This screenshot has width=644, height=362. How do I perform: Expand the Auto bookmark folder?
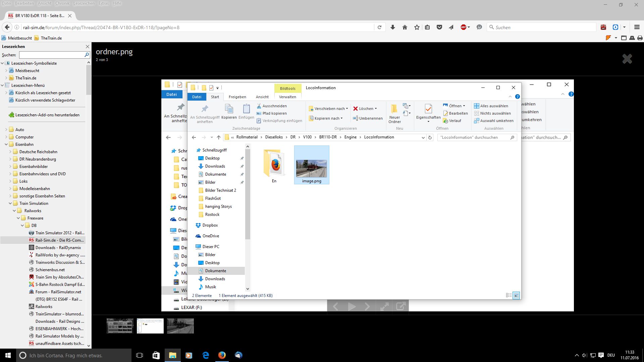(x=6, y=130)
